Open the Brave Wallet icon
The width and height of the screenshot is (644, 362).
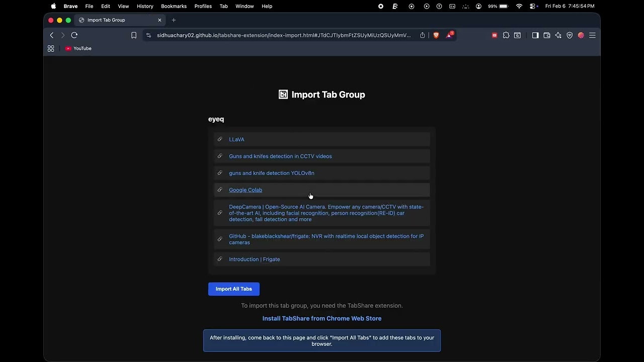[546, 35]
